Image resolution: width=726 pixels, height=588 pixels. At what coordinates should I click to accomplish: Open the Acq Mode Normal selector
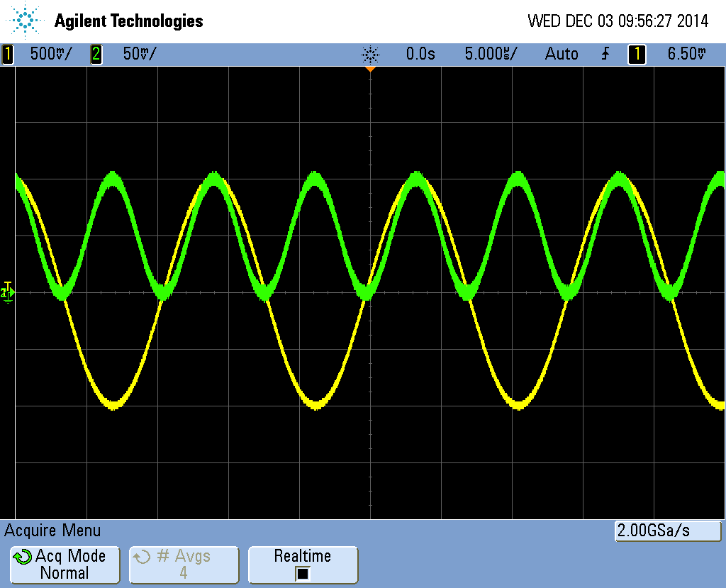pos(65,565)
